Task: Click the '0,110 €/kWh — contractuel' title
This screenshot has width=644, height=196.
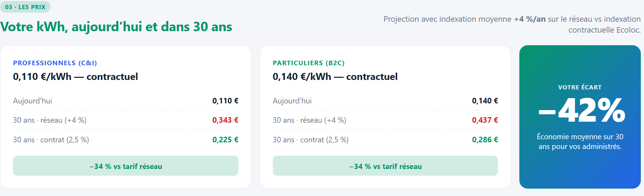Action: click(75, 77)
